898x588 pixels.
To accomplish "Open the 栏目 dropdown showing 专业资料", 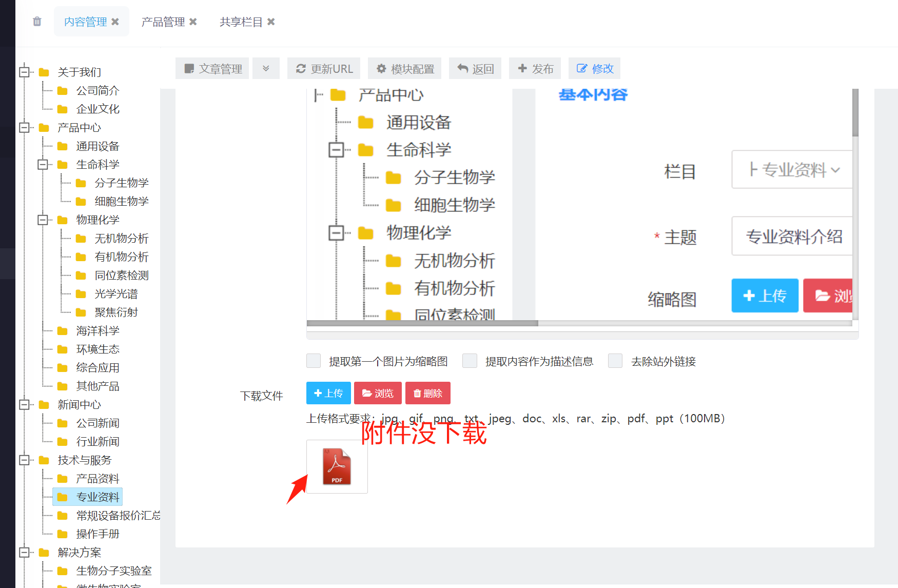I will 792,169.
